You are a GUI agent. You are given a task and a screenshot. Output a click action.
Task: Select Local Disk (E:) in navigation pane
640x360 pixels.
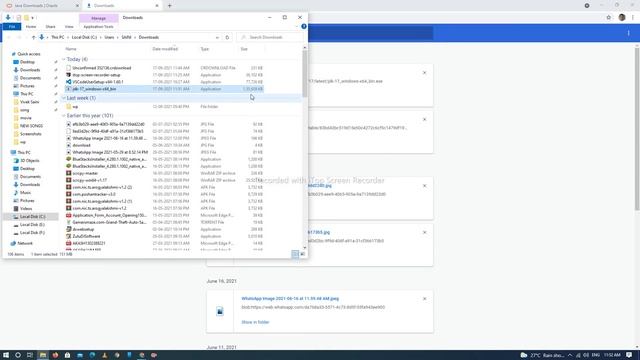(x=32, y=224)
